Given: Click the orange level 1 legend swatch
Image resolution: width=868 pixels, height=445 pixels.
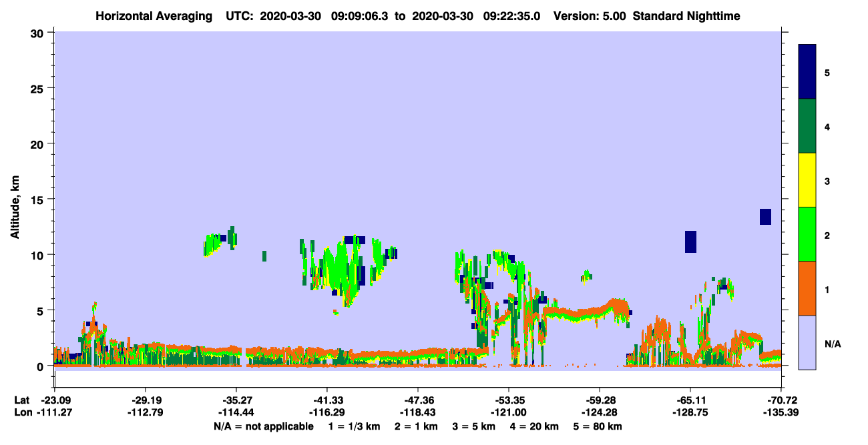Looking at the screenshot, I should click(807, 288).
